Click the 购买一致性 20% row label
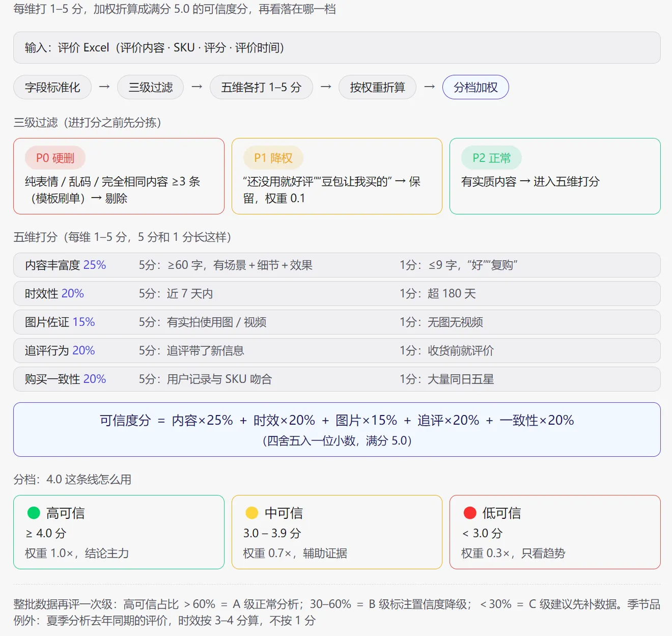Screen dimensions: 672x636 [x=66, y=379]
